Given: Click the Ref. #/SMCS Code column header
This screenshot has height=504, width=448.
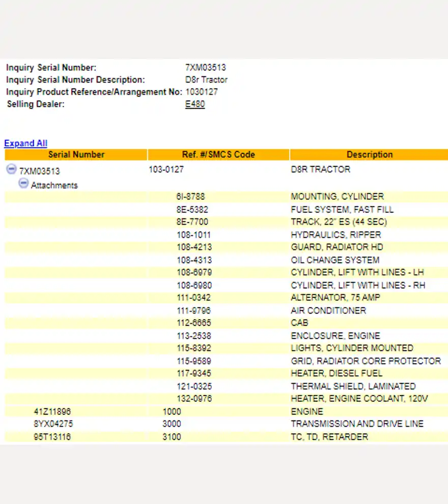Looking at the screenshot, I should [x=218, y=155].
